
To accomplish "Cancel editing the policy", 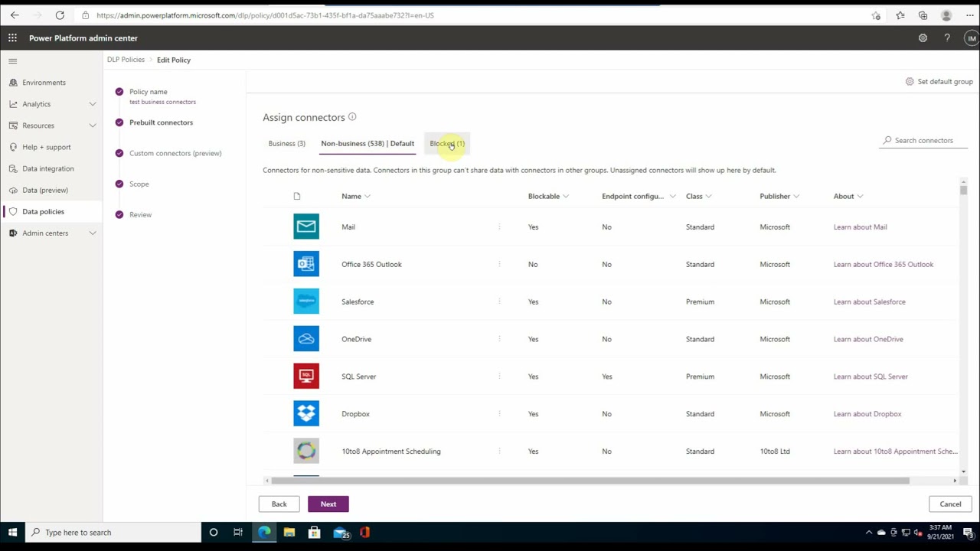I will click(x=950, y=504).
